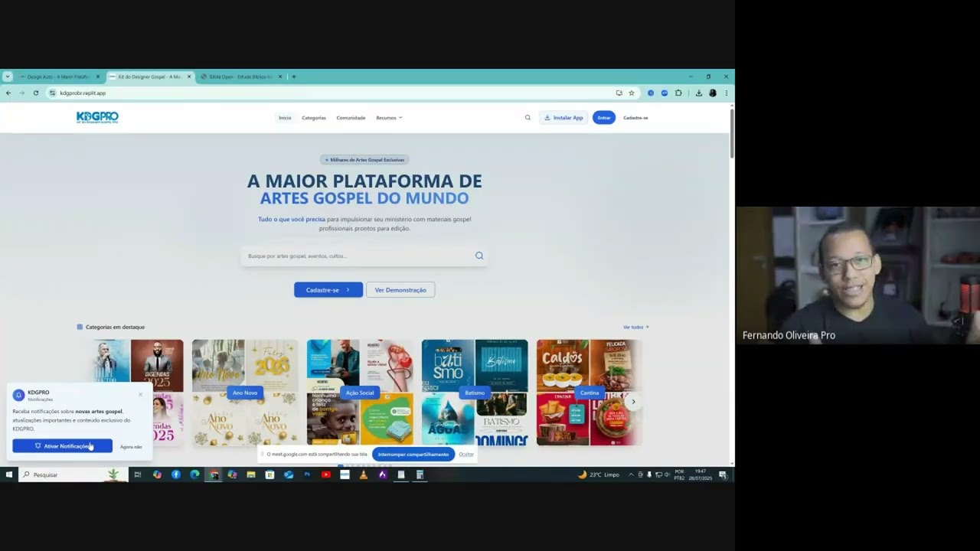Open Windows notification center icon
980x551 pixels.
point(723,475)
